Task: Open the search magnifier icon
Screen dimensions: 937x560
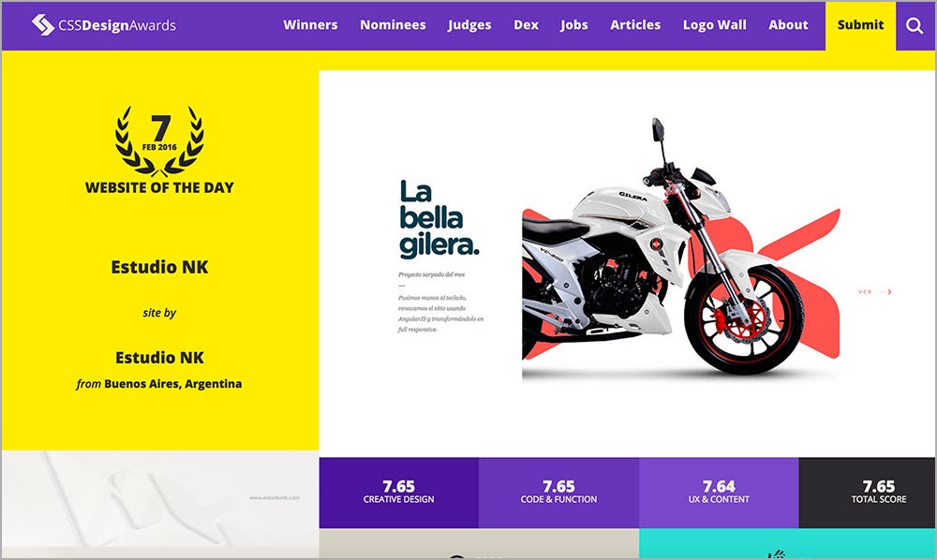Action: click(x=915, y=25)
